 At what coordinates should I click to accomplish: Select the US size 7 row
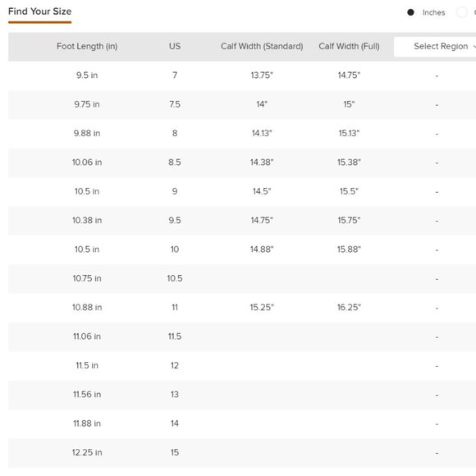[x=242, y=76]
